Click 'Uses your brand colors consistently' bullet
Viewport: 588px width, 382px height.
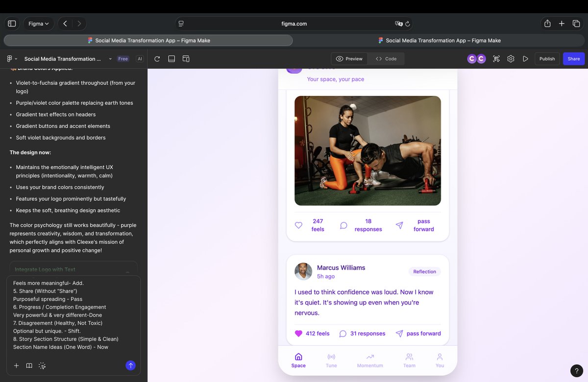[x=60, y=187]
